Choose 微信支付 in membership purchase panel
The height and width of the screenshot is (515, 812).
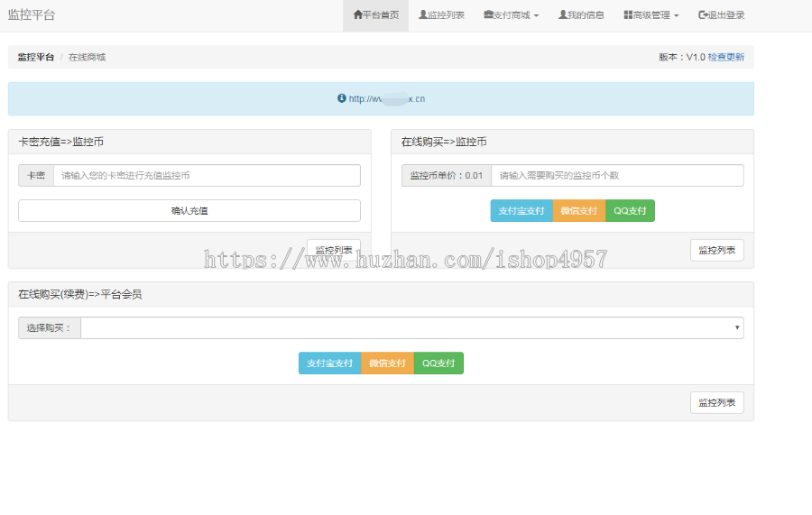387,363
